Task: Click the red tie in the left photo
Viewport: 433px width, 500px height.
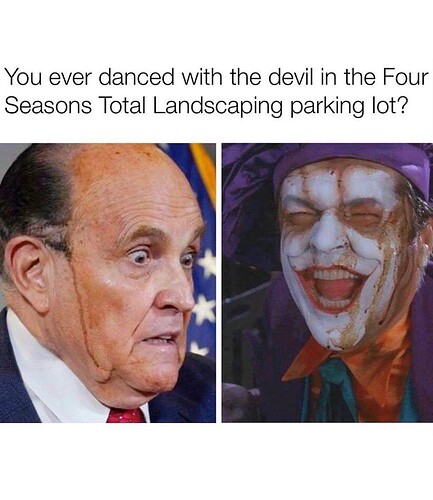Action: click(128, 415)
